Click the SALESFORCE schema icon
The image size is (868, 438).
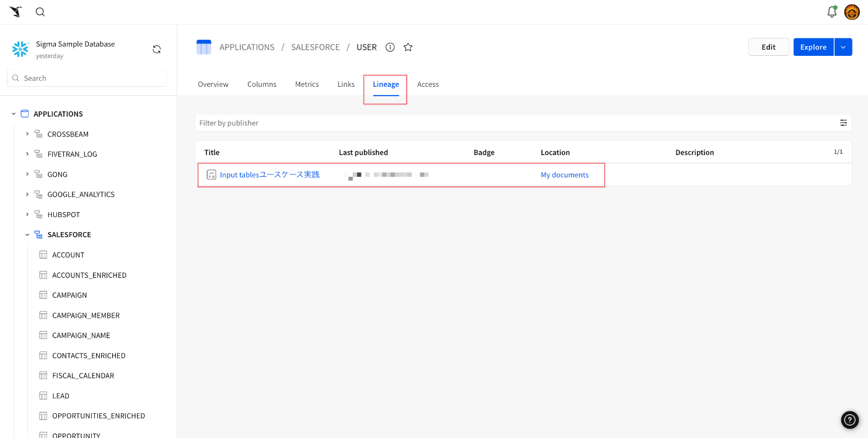38,235
